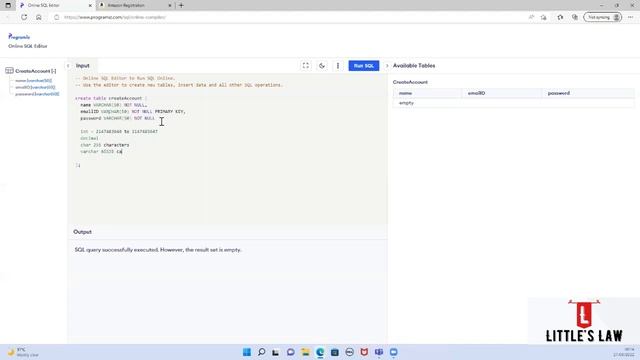Open Task View from the taskbar
This screenshot has width=640, height=360.
coord(276,352)
